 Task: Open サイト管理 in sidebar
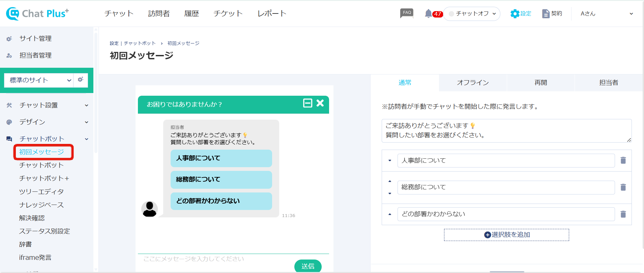click(35, 38)
